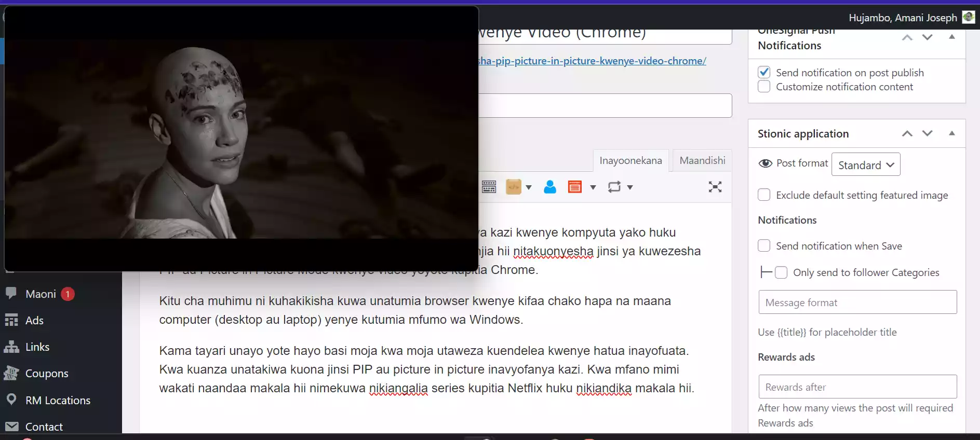Image resolution: width=980 pixels, height=440 pixels.
Task: Toggle the toolbar keyboard icon
Action: [x=489, y=187]
